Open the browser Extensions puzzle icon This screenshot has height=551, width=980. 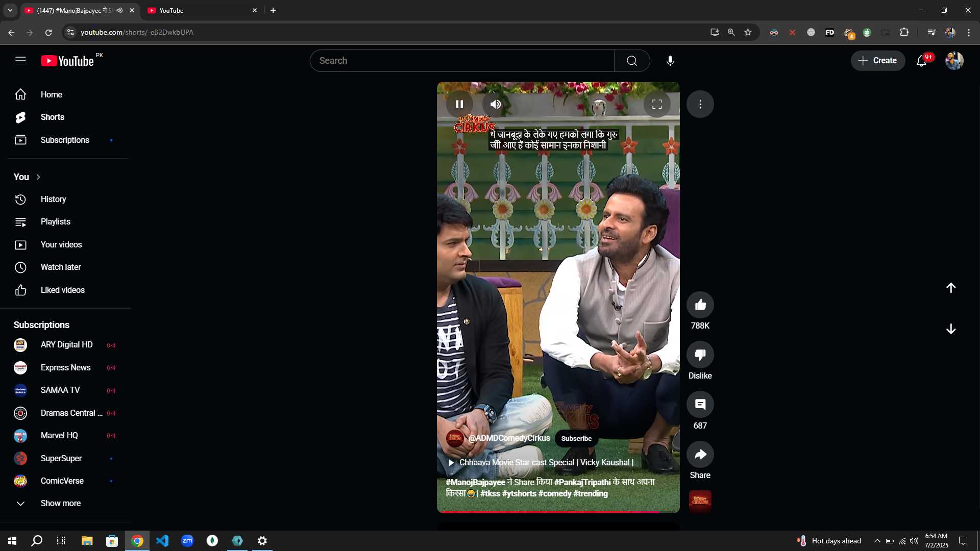tap(904, 32)
